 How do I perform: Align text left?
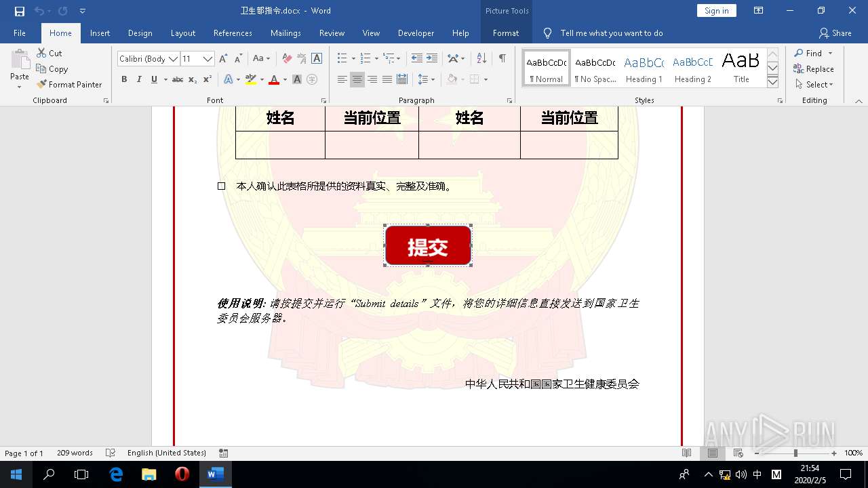coord(342,80)
